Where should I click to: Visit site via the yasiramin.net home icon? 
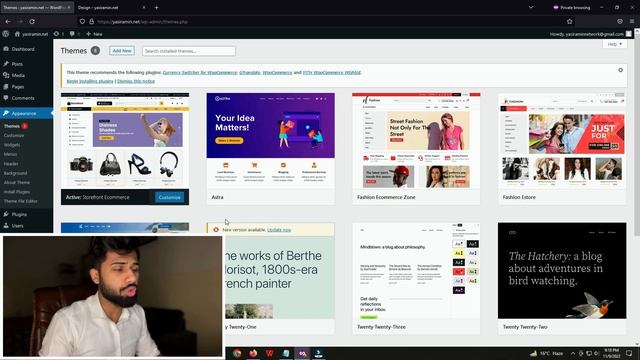coord(31,34)
